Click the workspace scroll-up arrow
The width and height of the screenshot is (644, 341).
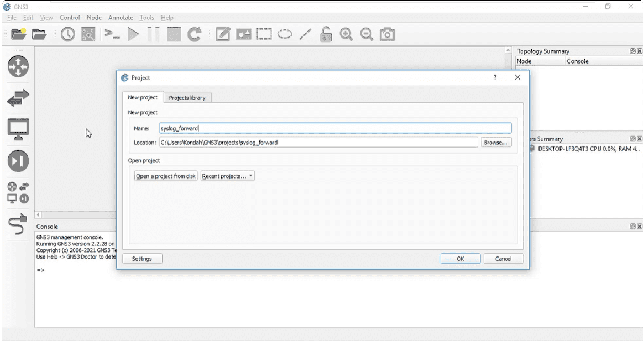tap(508, 50)
